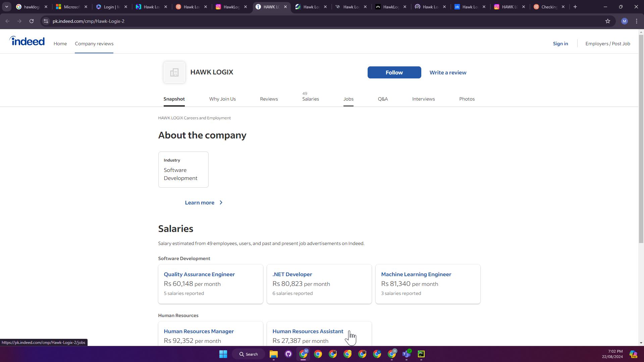This screenshot has width=644, height=362.
Task: Click '3 salaries reported' text
Action: coord(401,293)
